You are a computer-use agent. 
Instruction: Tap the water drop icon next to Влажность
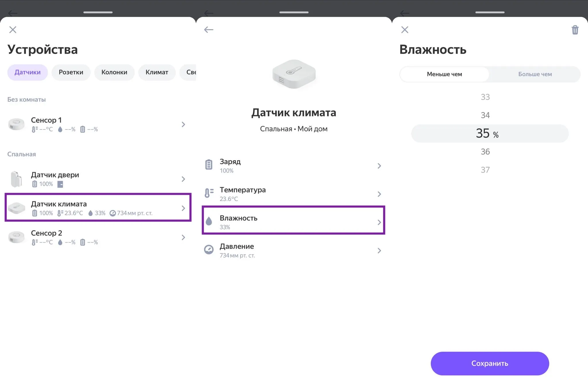209,221
